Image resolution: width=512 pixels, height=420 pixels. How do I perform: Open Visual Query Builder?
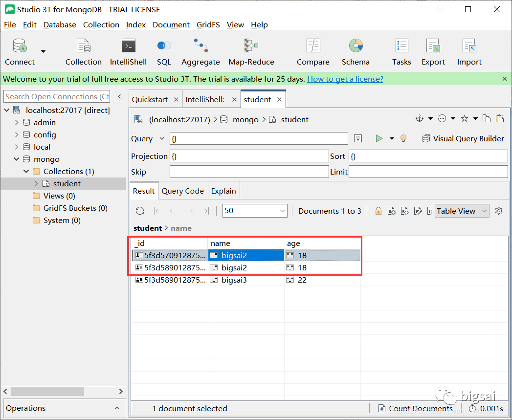pyautogui.click(x=463, y=138)
